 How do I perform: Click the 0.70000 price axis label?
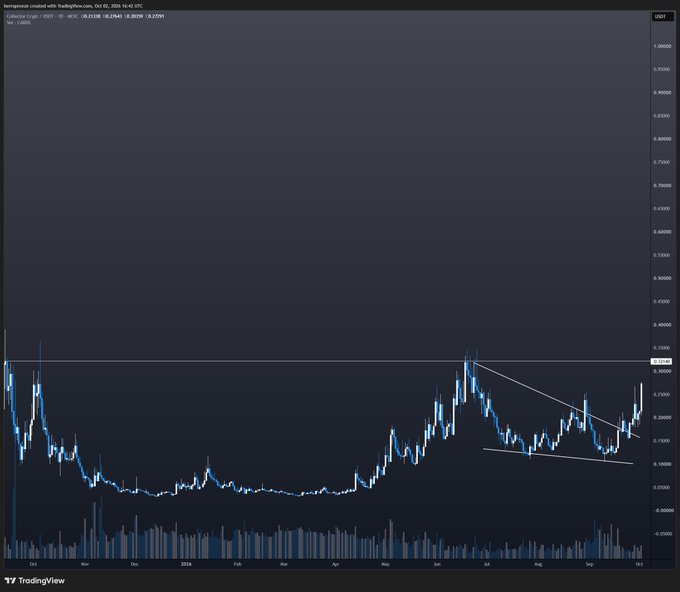click(x=662, y=185)
